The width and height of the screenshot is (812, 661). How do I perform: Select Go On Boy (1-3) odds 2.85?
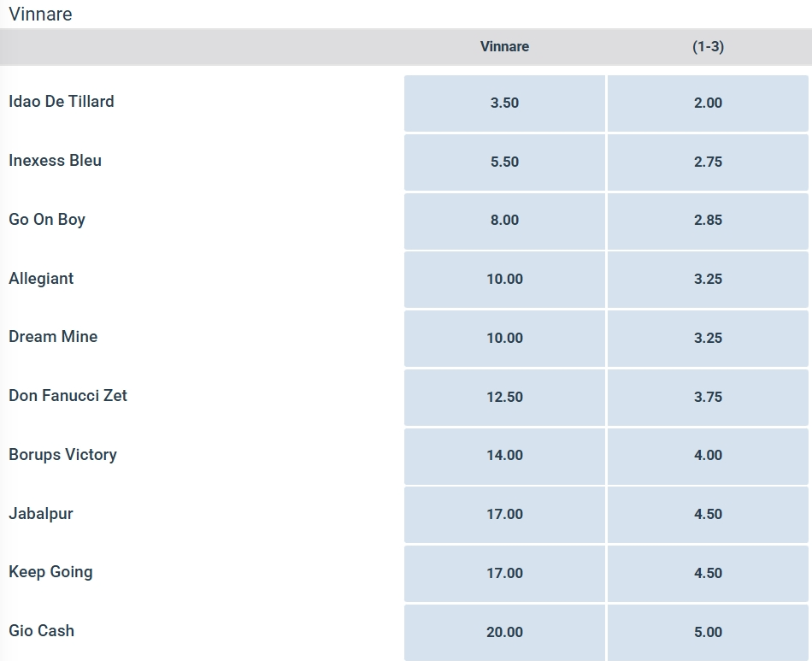(x=708, y=221)
